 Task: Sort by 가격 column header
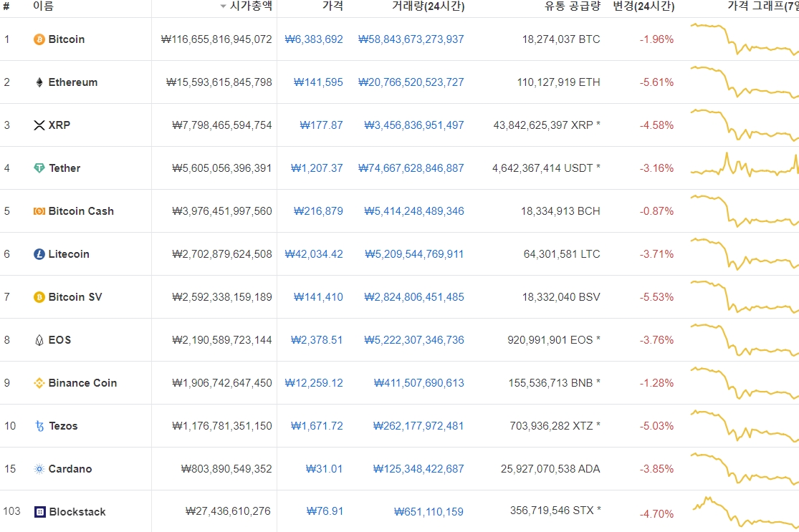(x=332, y=6)
